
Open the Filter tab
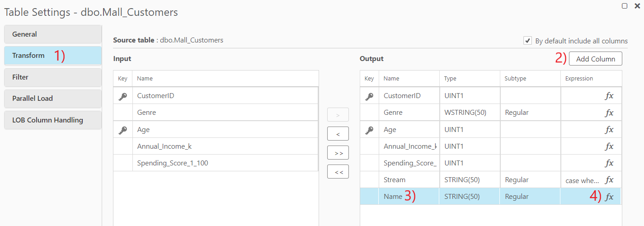click(x=52, y=77)
